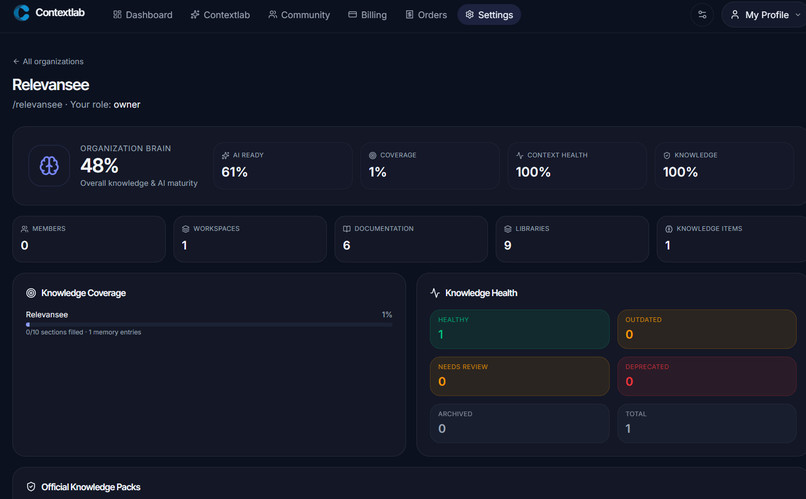Image resolution: width=806 pixels, height=499 pixels.
Task: Click the AI Ready 61% card
Action: (283, 165)
